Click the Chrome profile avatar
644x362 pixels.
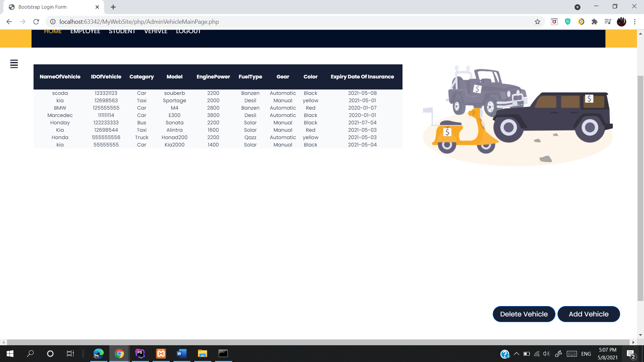click(622, 21)
